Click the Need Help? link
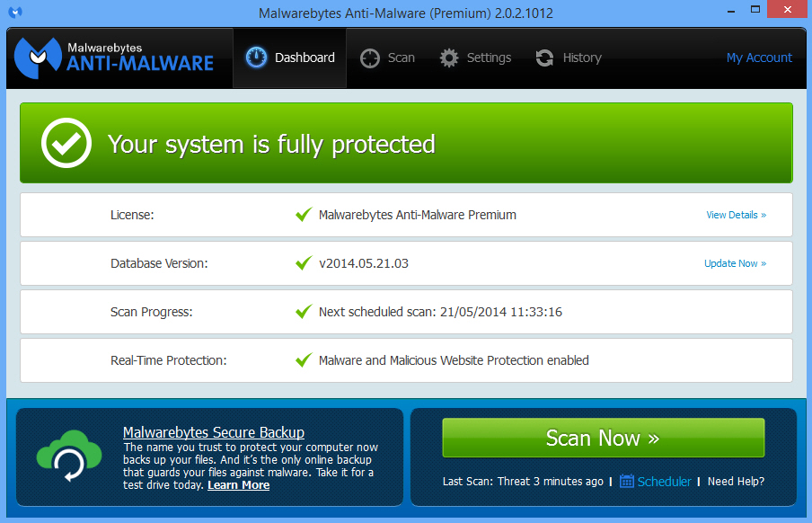Image resolution: width=812 pixels, height=523 pixels. click(x=736, y=482)
